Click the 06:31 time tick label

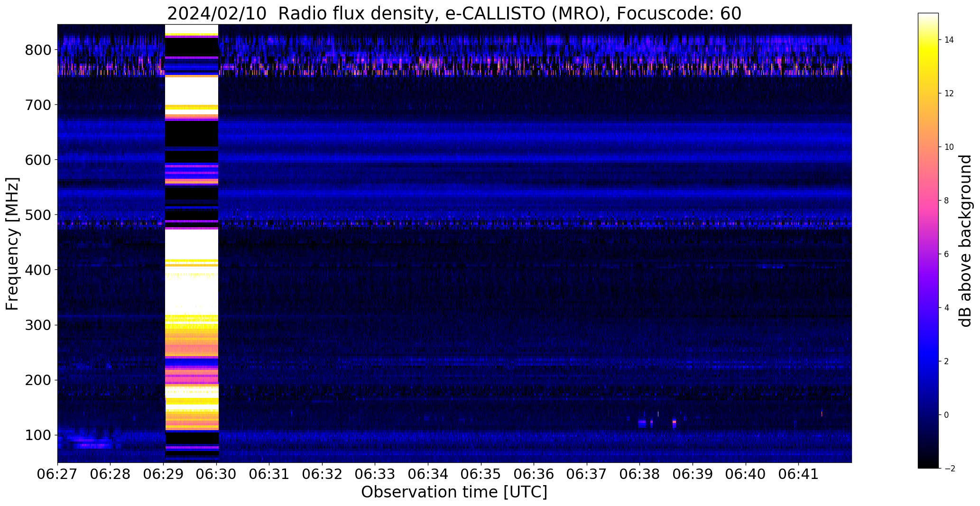[x=269, y=474]
